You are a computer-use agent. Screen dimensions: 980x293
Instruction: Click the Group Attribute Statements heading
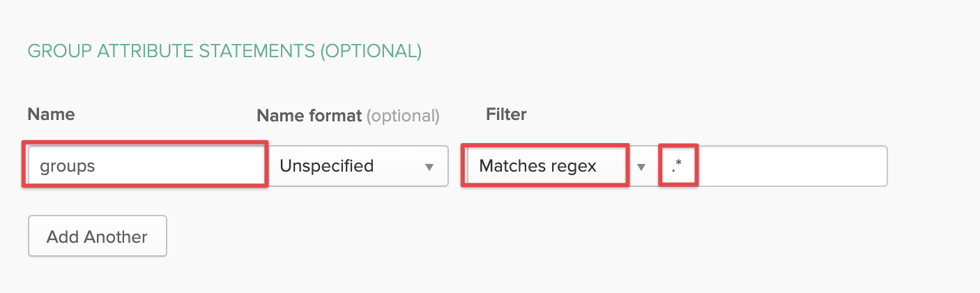pos(224,51)
